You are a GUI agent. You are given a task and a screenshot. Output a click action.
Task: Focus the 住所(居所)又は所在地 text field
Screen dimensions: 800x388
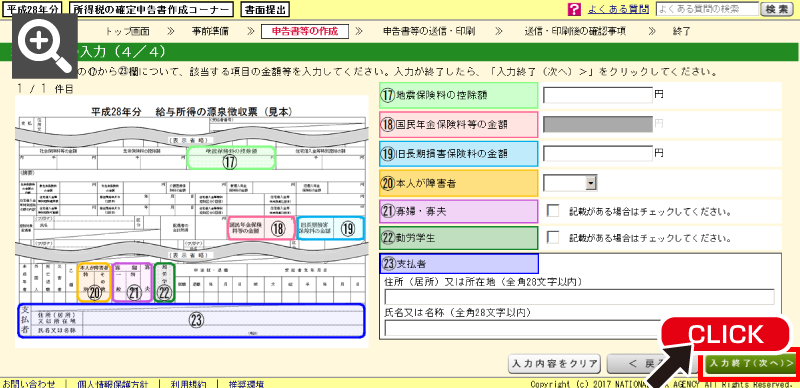(x=580, y=297)
